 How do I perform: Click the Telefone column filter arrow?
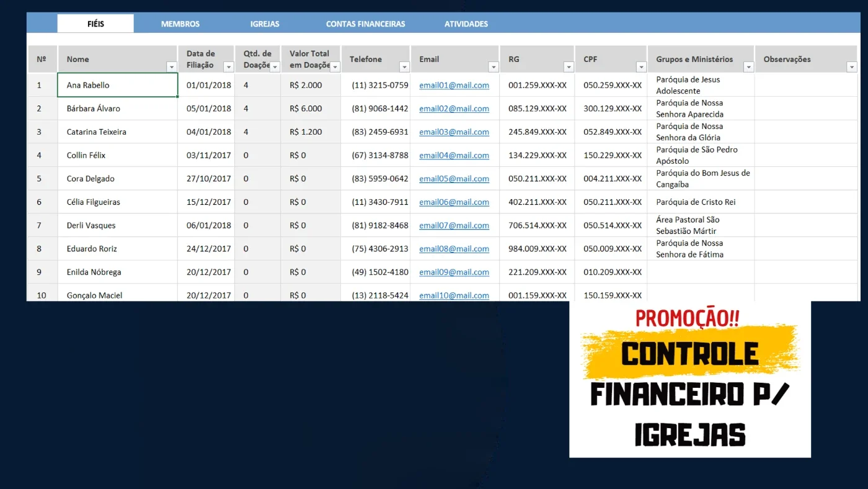(404, 67)
